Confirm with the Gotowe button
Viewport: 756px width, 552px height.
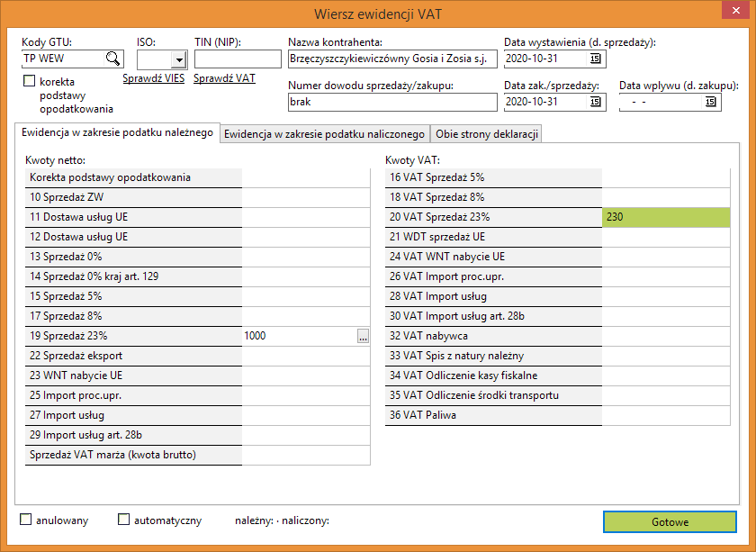[x=670, y=522]
